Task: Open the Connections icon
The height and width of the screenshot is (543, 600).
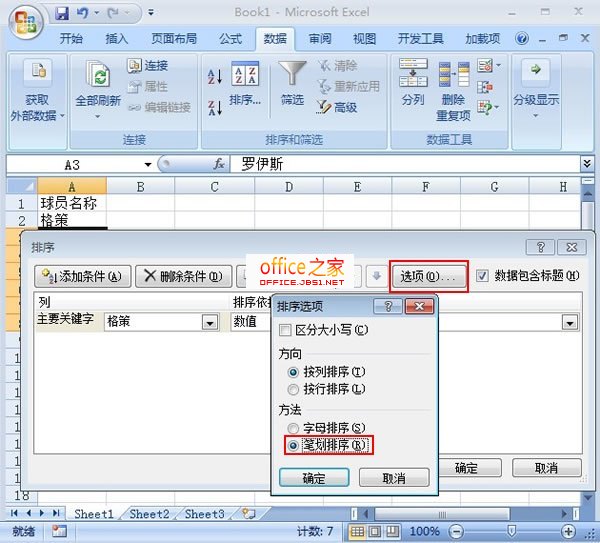Action: click(x=134, y=66)
